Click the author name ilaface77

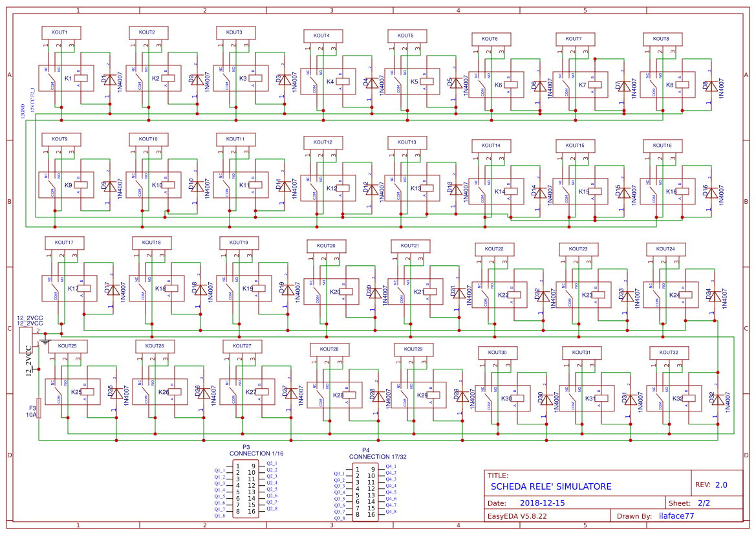pos(676,516)
